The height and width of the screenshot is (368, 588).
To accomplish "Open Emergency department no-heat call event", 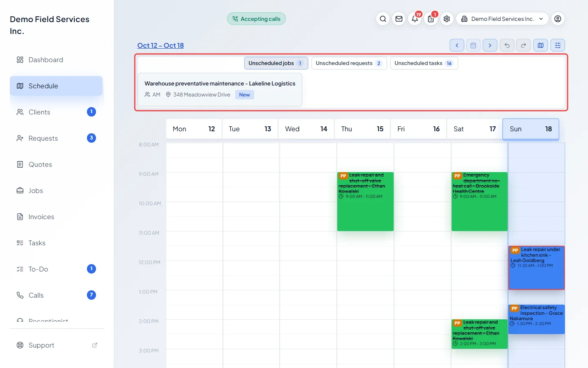I will pyautogui.click(x=479, y=202).
